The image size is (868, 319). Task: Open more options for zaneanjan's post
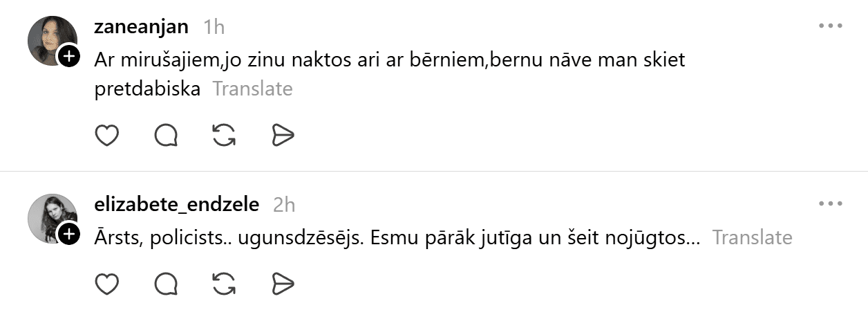(829, 26)
